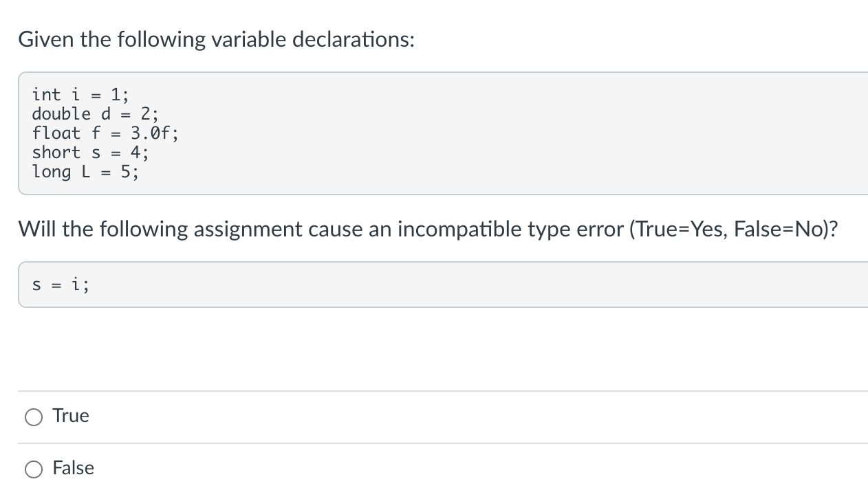
Task: Click the code line 'float f = 3.0f;'
Action: point(105,133)
